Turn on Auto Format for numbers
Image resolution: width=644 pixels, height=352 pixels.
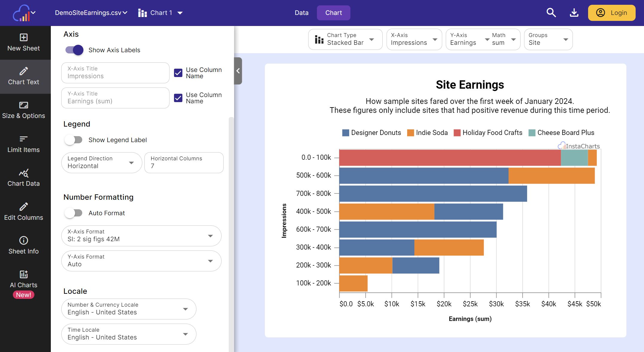coord(74,213)
